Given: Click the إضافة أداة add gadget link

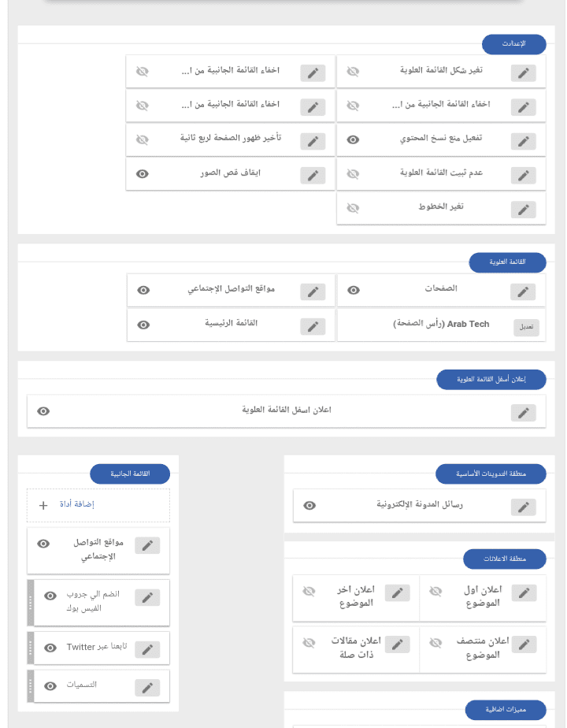Looking at the screenshot, I should 77,504.
